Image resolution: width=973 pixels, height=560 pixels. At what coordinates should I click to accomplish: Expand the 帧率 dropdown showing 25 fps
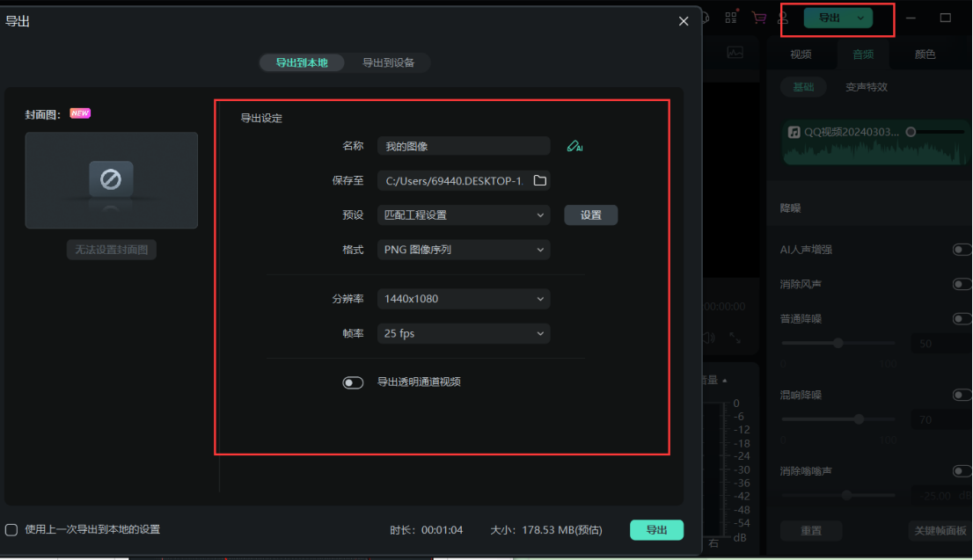click(x=464, y=333)
